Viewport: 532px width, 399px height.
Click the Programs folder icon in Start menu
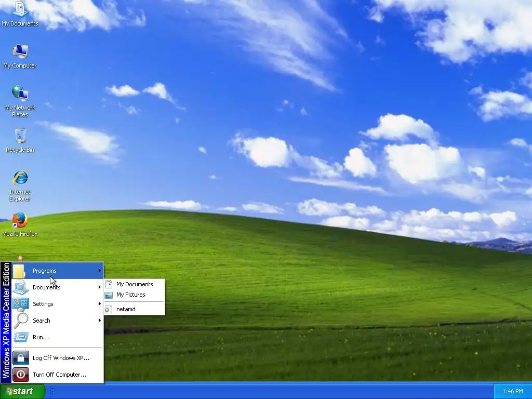(x=19, y=271)
